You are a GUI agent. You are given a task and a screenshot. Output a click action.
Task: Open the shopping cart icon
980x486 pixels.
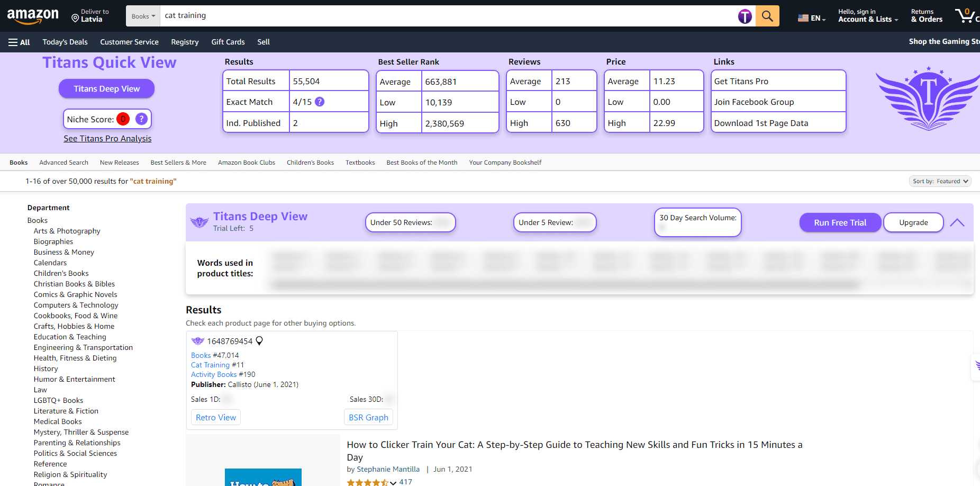pos(966,16)
